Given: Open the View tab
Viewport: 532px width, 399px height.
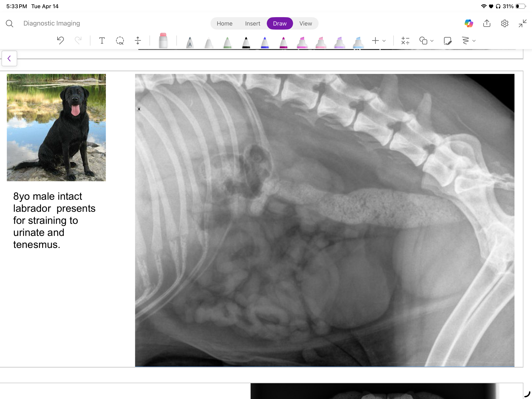Looking at the screenshot, I should coord(306,23).
